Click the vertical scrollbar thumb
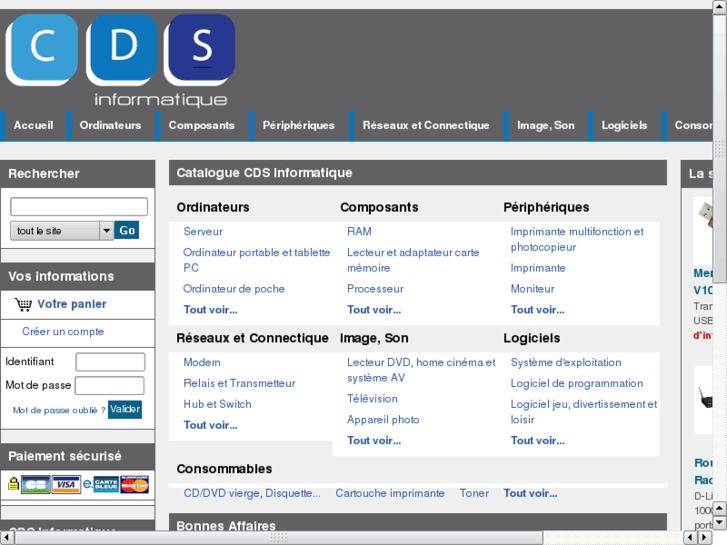The height and width of the screenshot is (545, 727). [x=720, y=148]
